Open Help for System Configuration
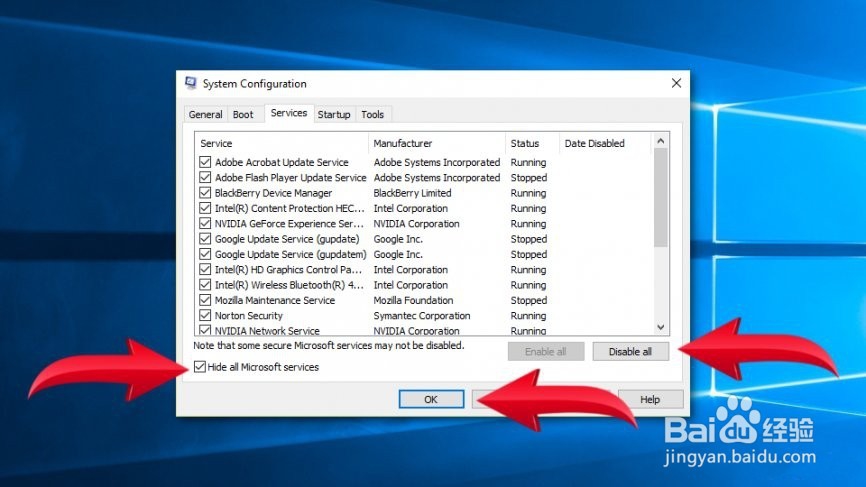The image size is (866, 487). coord(650,399)
